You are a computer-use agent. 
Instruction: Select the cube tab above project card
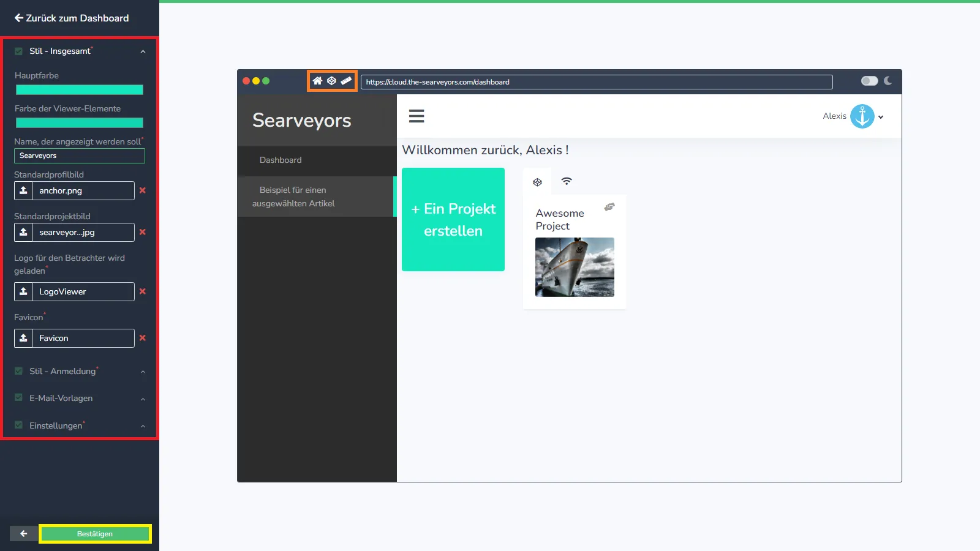point(537,182)
